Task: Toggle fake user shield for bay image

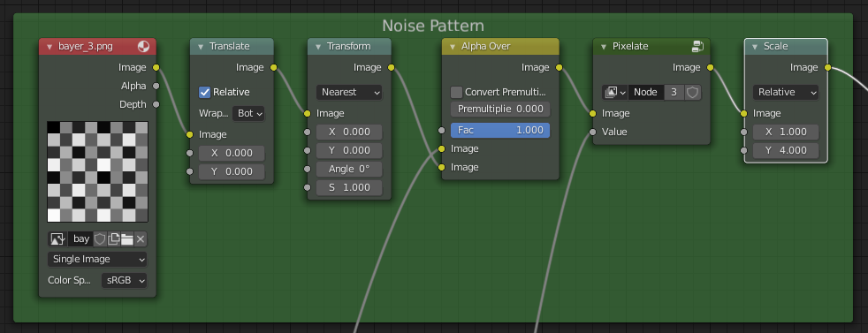Action: click(100, 239)
